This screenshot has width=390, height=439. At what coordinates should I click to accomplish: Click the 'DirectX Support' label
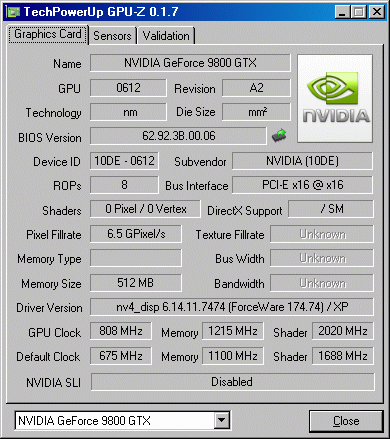point(245,211)
